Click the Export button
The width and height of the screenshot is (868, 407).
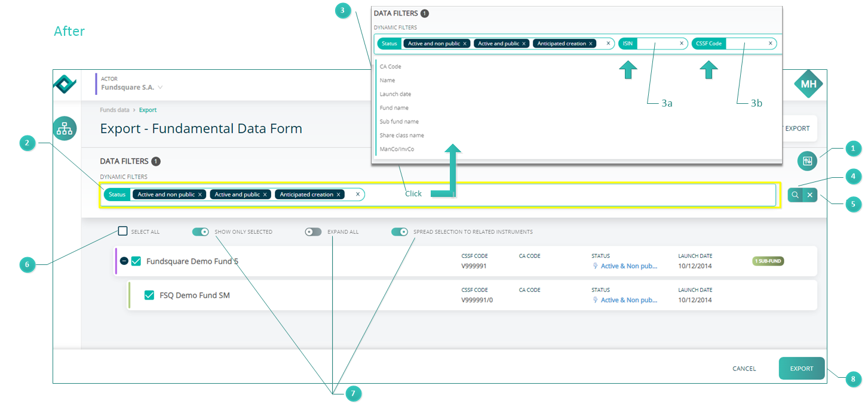coord(802,369)
